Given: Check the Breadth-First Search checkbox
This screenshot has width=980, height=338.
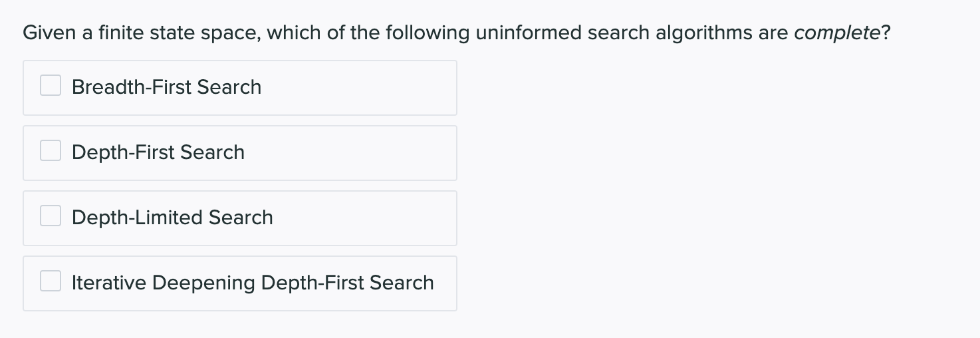Looking at the screenshot, I should tap(51, 86).
